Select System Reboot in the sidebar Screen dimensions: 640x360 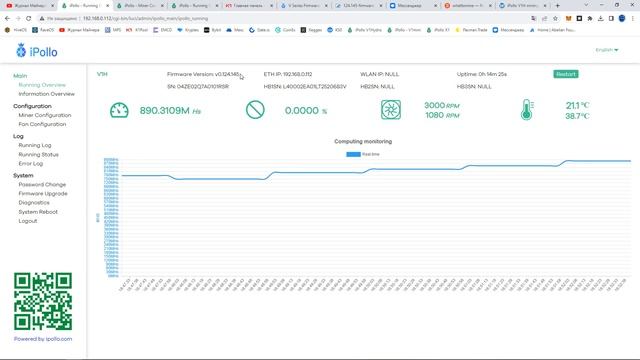[x=38, y=212]
